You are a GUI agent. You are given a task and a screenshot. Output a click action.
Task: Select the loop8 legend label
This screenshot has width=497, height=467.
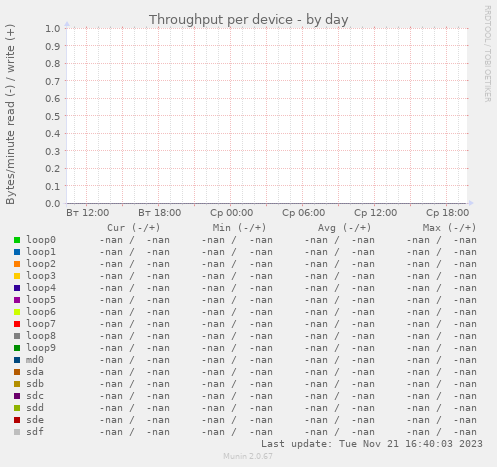pyautogui.click(x=41, y=336)
